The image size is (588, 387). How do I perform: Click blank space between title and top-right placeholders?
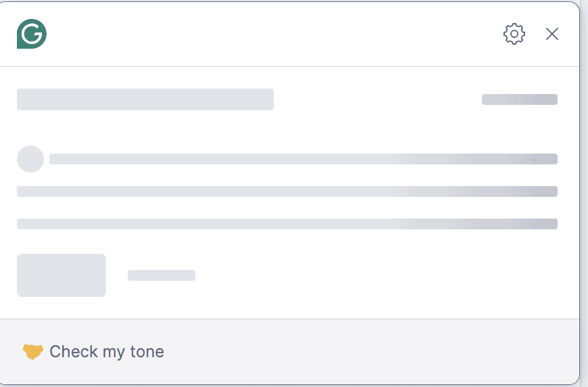[x=377, y=99]
